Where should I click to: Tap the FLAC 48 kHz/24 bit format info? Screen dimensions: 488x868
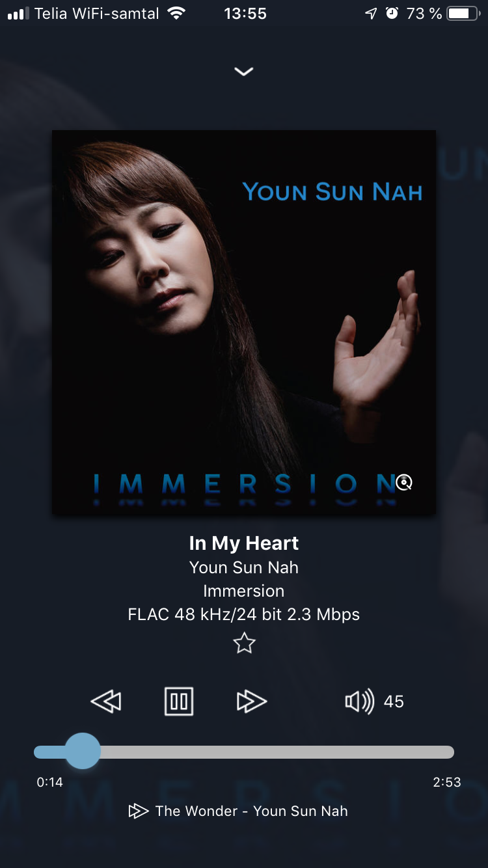[x=244, y=614]
